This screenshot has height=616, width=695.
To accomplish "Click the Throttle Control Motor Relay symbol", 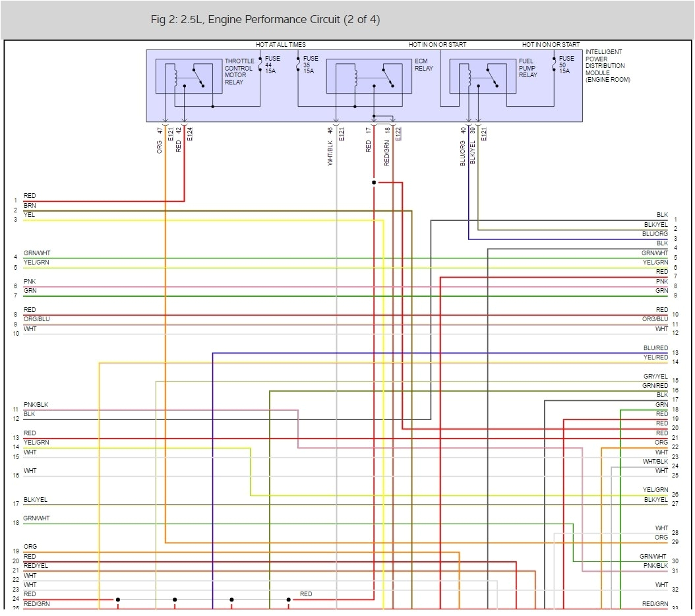I will click(x=189, y=77).
